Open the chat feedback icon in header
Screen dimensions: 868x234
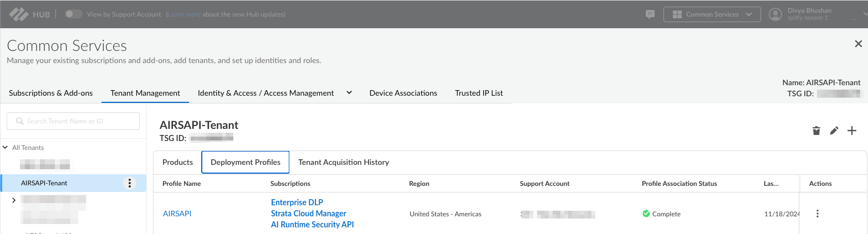pyautogui.click(x=650, y=14)
